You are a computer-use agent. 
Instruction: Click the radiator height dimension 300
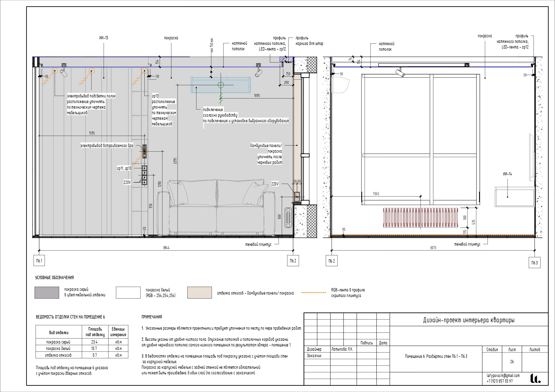[x=465, y=218]
